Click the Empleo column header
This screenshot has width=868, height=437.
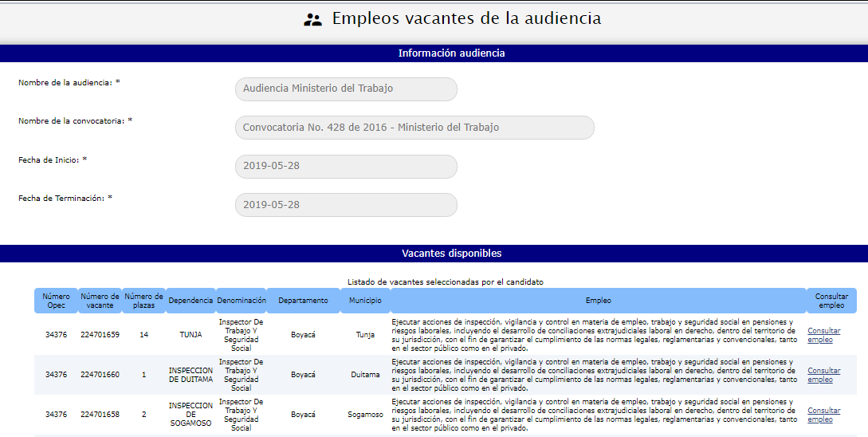pyautogui.click(x=598, y=301)
